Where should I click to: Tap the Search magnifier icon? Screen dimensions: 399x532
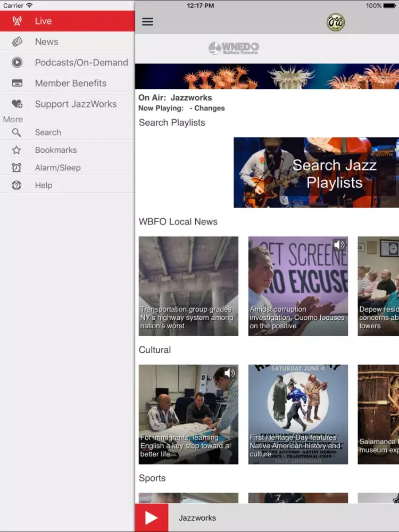pos(16,132)
